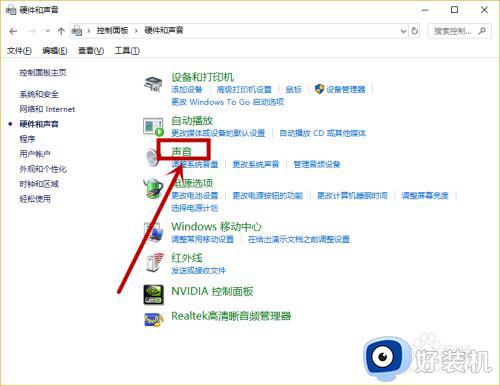Go to 时钟和区域 category

point(39,184)
